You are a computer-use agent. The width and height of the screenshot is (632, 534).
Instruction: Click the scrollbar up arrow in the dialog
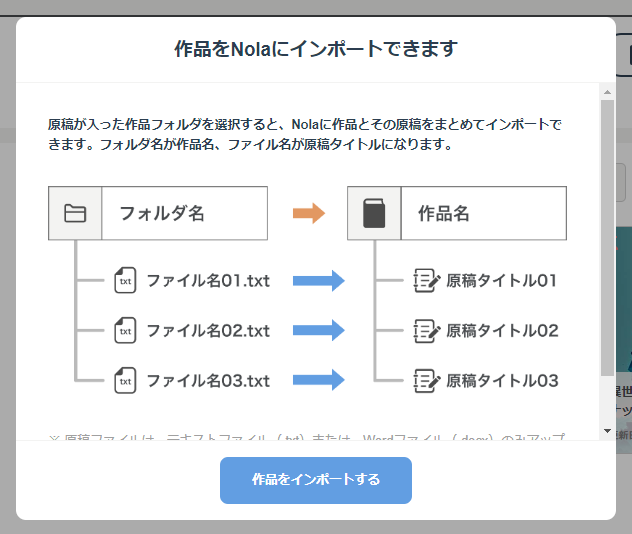click(x=607, y=91)
